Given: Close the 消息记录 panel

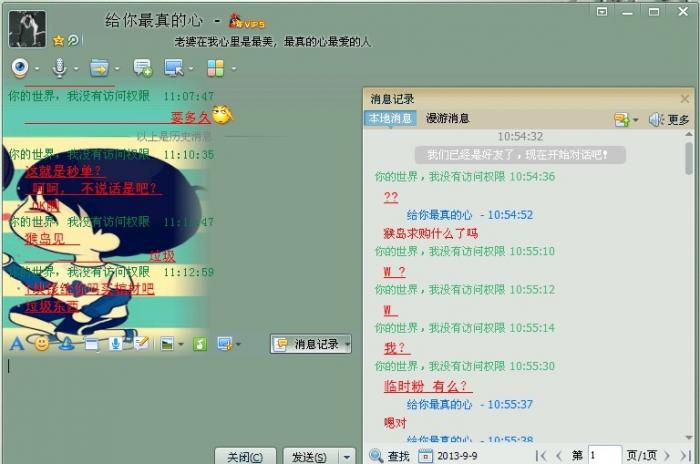Looking at the screenshot, I should click(684, 99).
